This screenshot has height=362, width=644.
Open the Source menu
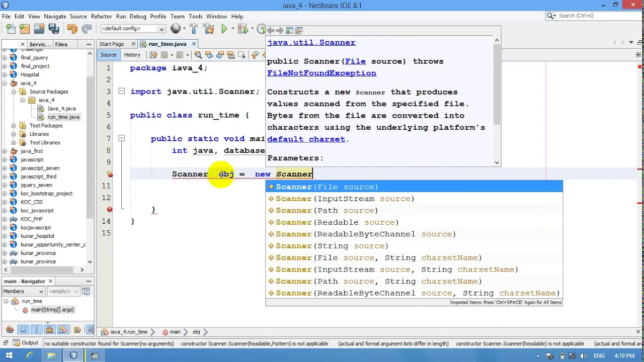point(78,16)
